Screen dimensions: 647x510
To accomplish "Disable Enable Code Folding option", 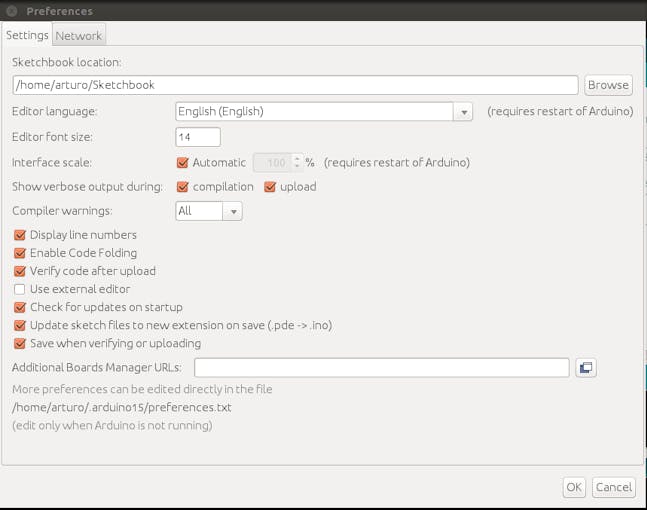I will tap(20, 253).
